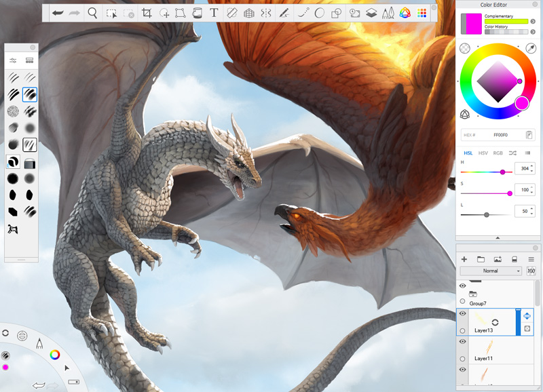Toggle the circle below Layer13's eye icon
The width and height of the screenshot is (543, 392).
click(462, 331)
